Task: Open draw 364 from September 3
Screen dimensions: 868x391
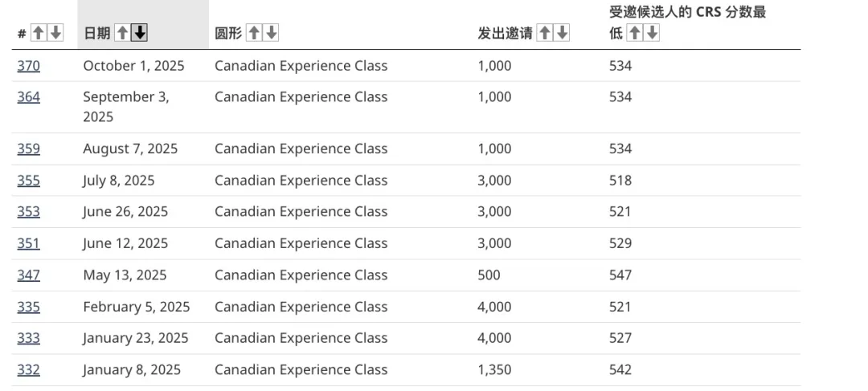Action: click(28, 97)
